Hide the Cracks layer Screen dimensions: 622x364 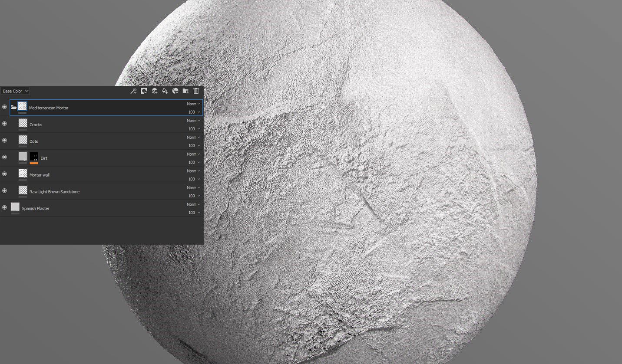pyautogui.click(x=5, y=124)
